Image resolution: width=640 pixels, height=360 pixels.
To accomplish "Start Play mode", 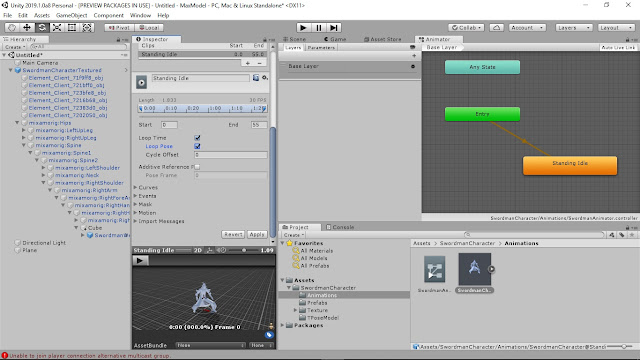I will (303, 27).
